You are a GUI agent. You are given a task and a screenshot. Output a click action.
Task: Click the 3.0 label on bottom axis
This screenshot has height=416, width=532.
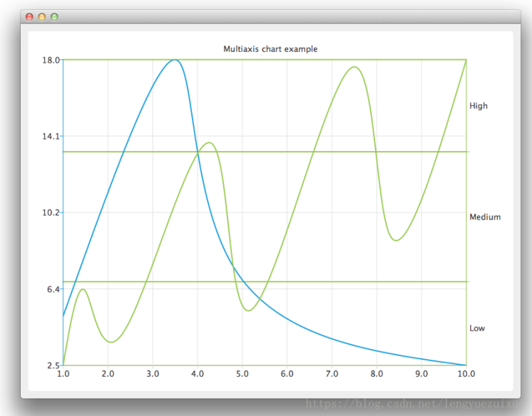coord(153,374)
